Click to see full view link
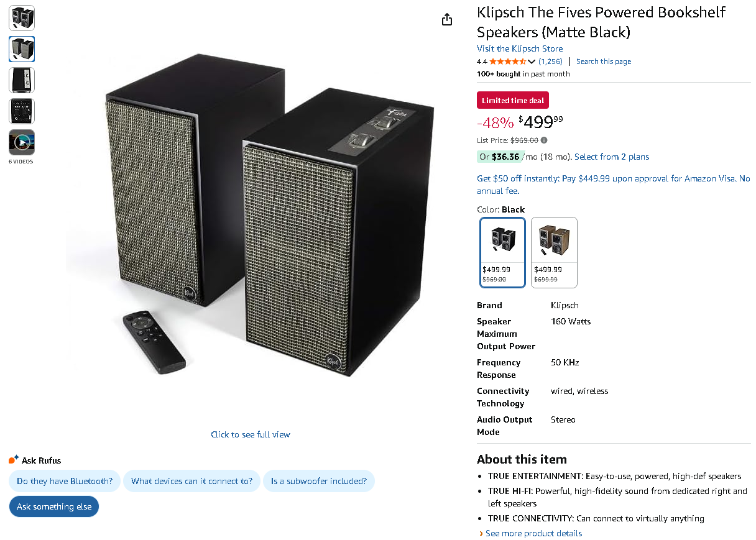This screenshot has height=540, width=756. pos(251,434)
